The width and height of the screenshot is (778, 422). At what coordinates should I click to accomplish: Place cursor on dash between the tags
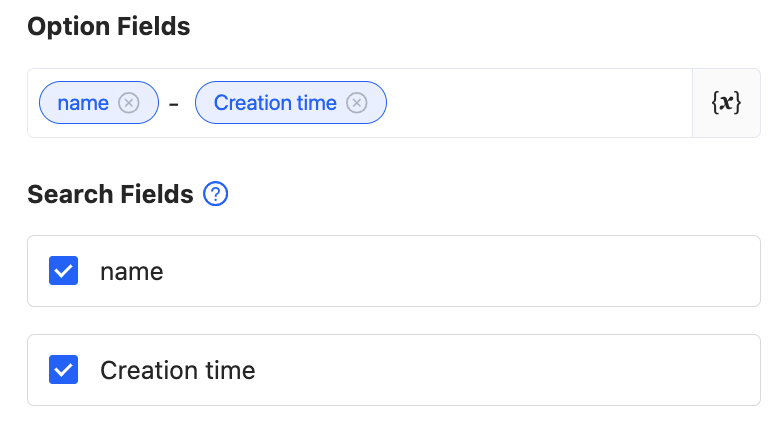click(174, 103)
